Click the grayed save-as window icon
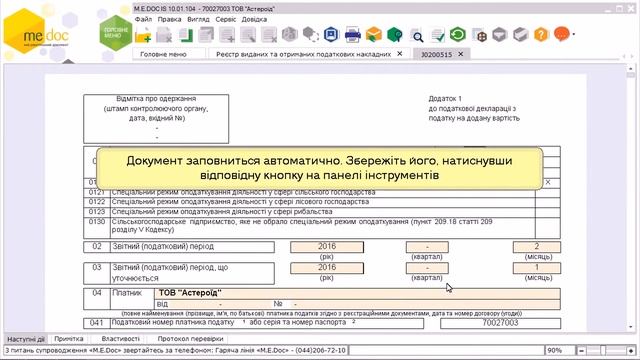 pyautogui.click(x=206, y=35)
